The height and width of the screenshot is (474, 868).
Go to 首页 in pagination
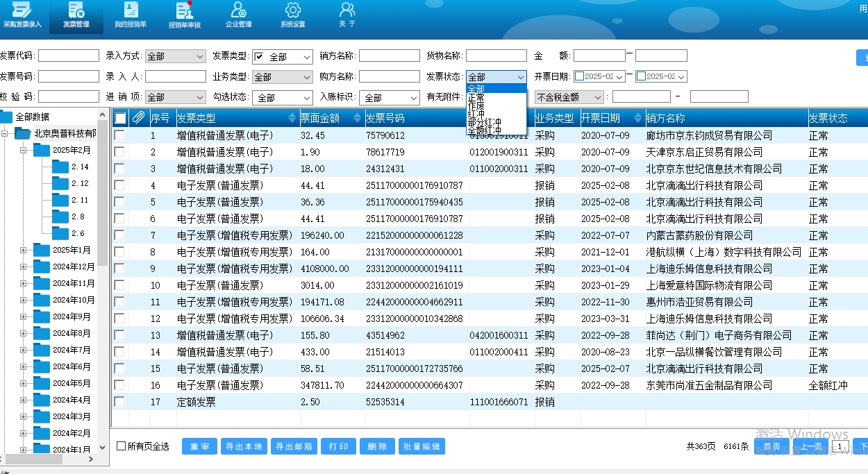tap(771, 446)
